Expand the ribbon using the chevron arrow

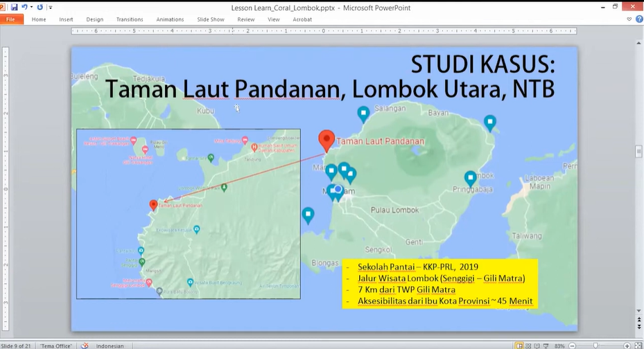(x=629, y=19)
